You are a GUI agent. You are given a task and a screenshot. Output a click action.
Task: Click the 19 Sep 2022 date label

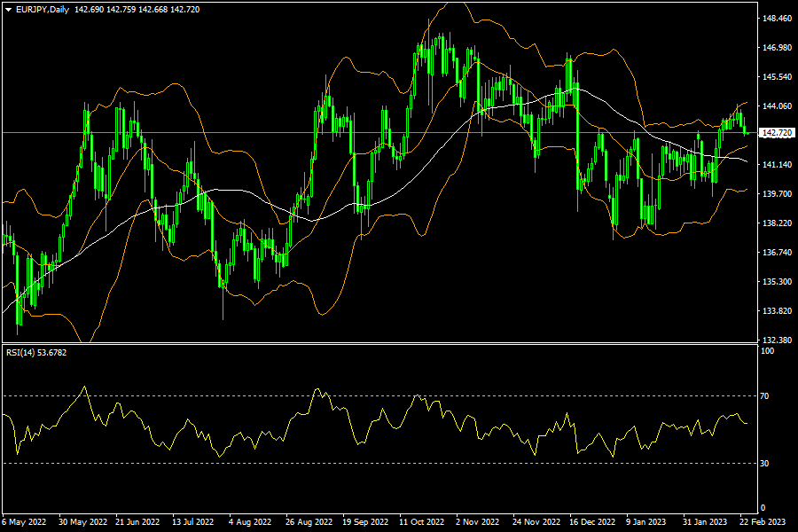(365, 522)
